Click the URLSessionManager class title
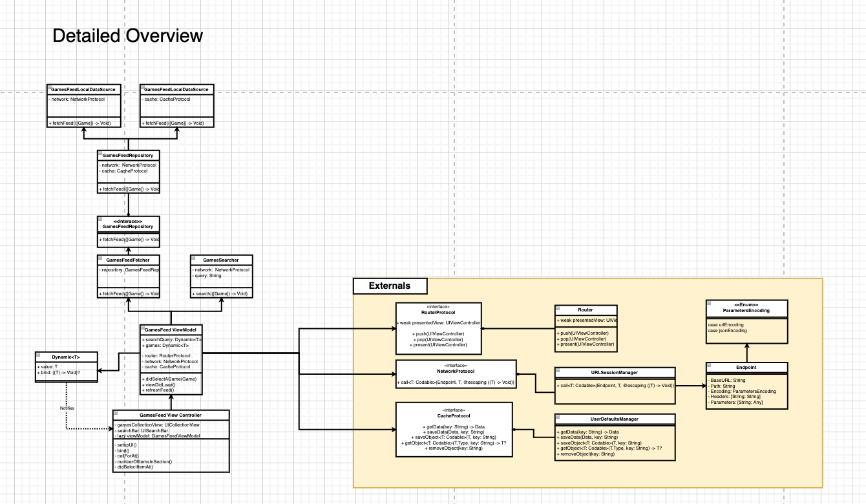Image resolution: width=866 pixels, height=504 pixels. 615,372
